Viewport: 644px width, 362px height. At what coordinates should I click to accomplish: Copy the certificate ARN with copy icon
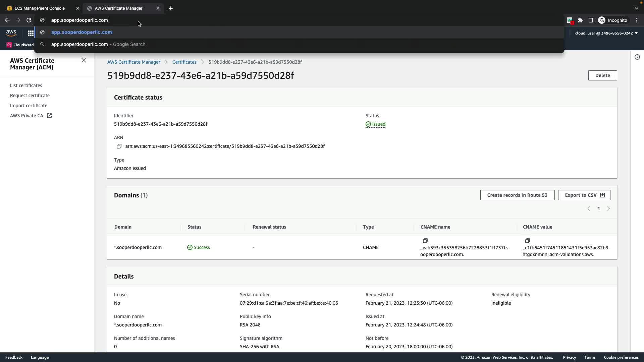pos(119,146)
